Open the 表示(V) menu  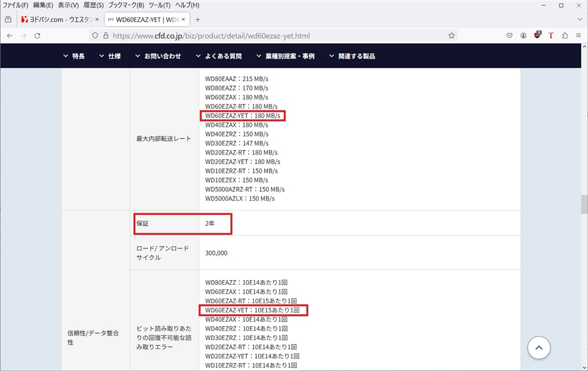point(68,5)
